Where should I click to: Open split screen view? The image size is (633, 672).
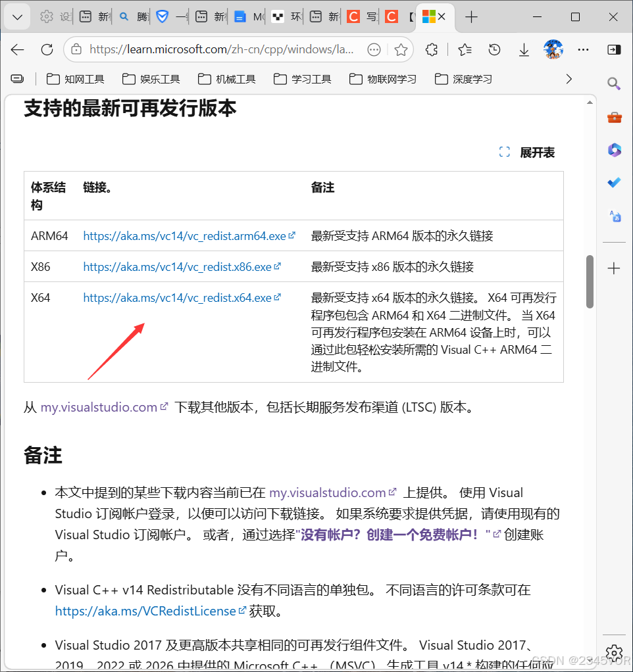click(x=614, y=49)
